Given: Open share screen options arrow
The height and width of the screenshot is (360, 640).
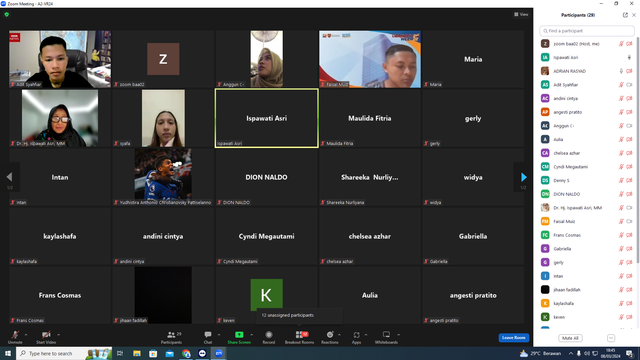Looking at the screenshot, I should pyautogui.click(x=251, y=335).
